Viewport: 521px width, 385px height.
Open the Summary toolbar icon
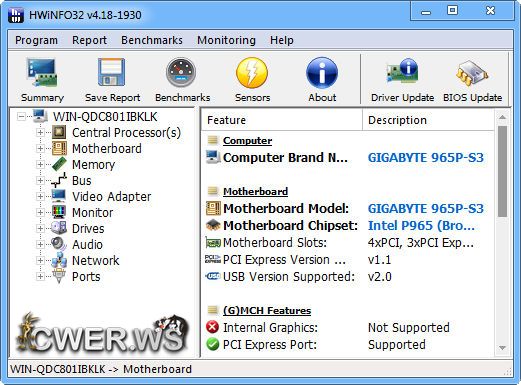point(42,73)
